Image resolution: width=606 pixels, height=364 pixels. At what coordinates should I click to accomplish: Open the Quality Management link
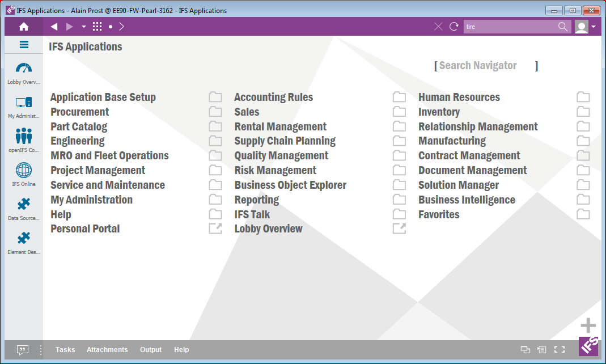281,155
